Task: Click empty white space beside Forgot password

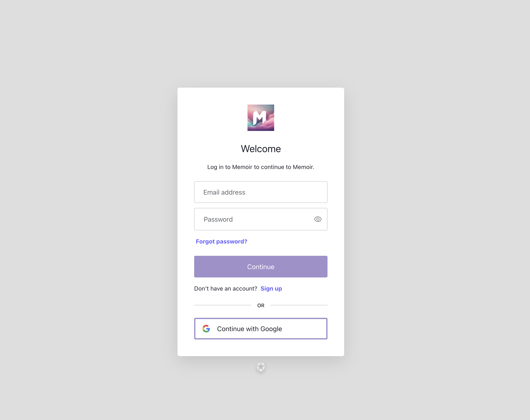Action: point(290,241)
